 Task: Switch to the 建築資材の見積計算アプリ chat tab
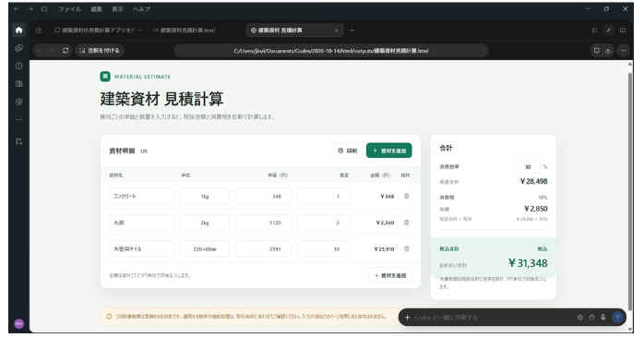coord(99,30)
